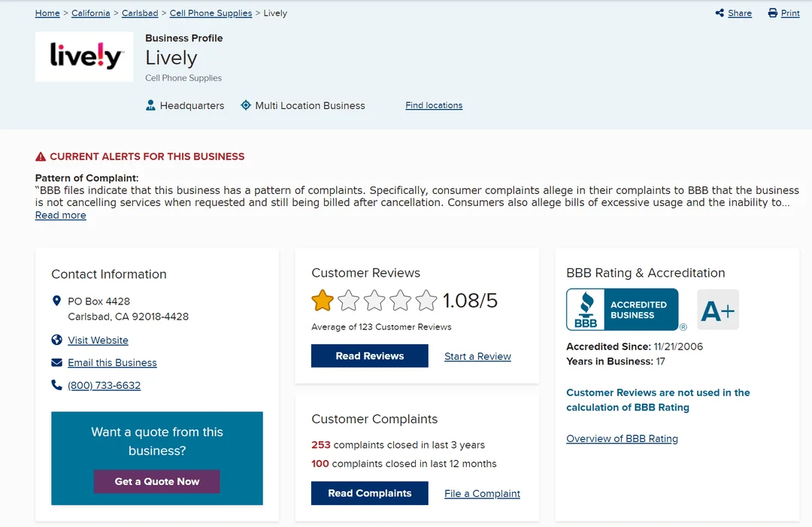Click the Get a Quote Now button

(x=157, y=481)
